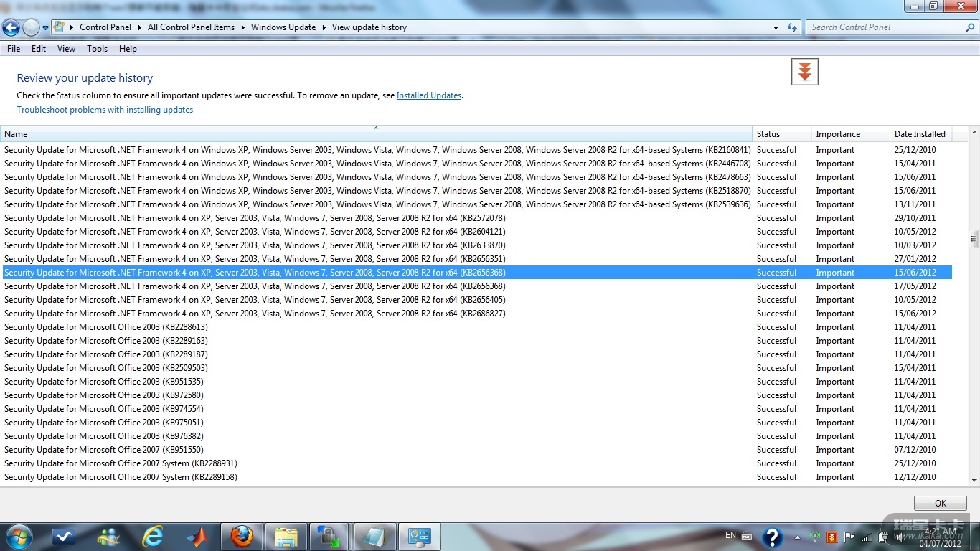Click the keyboard icon in the language bar
Screen dimensions: 980x551
(x=747, y=537)
